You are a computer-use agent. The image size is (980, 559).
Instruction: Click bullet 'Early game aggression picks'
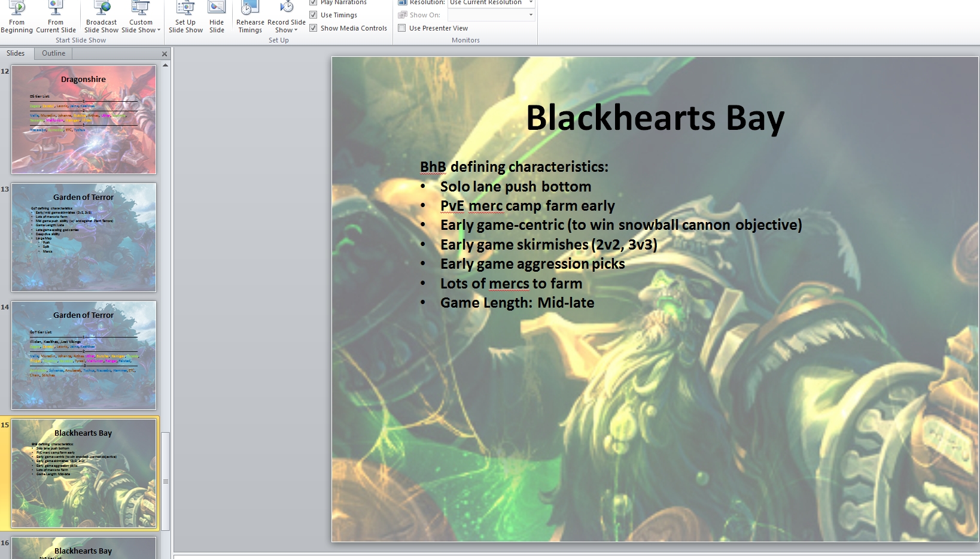pos(532,264)
